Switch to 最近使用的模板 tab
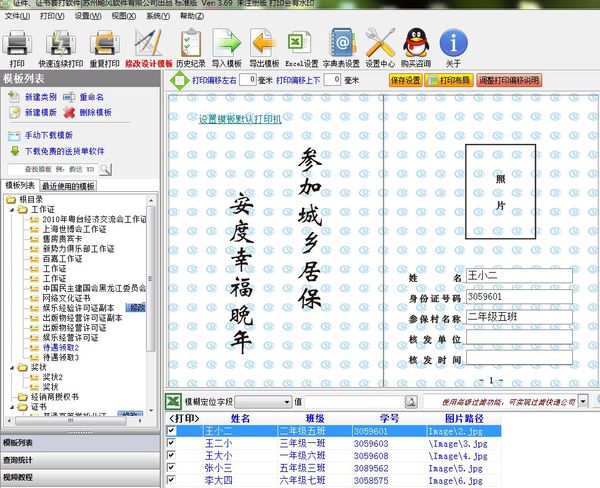Viewport: 600px width, 488px height. (68, 186)
